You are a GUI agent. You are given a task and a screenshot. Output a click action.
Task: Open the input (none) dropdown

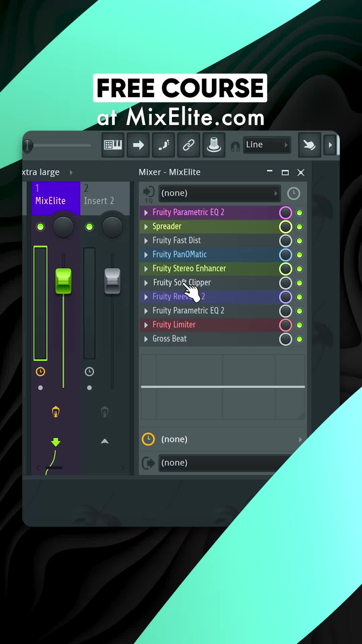[220, 194]
